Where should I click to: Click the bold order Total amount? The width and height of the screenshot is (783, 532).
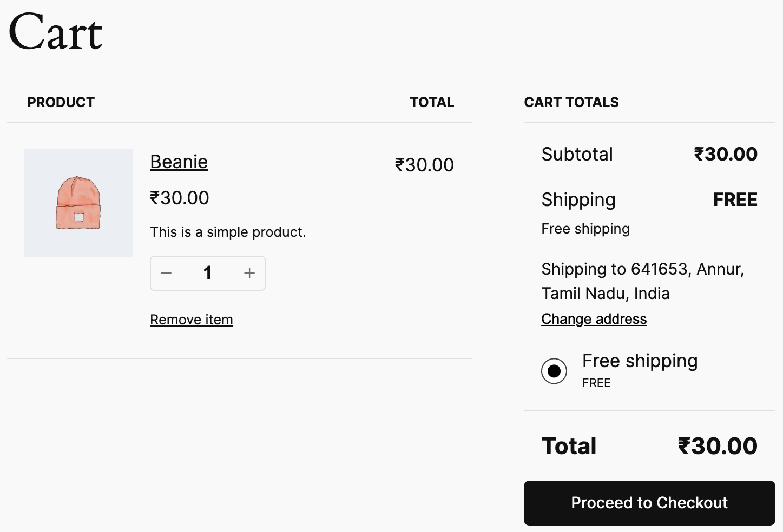718,446
